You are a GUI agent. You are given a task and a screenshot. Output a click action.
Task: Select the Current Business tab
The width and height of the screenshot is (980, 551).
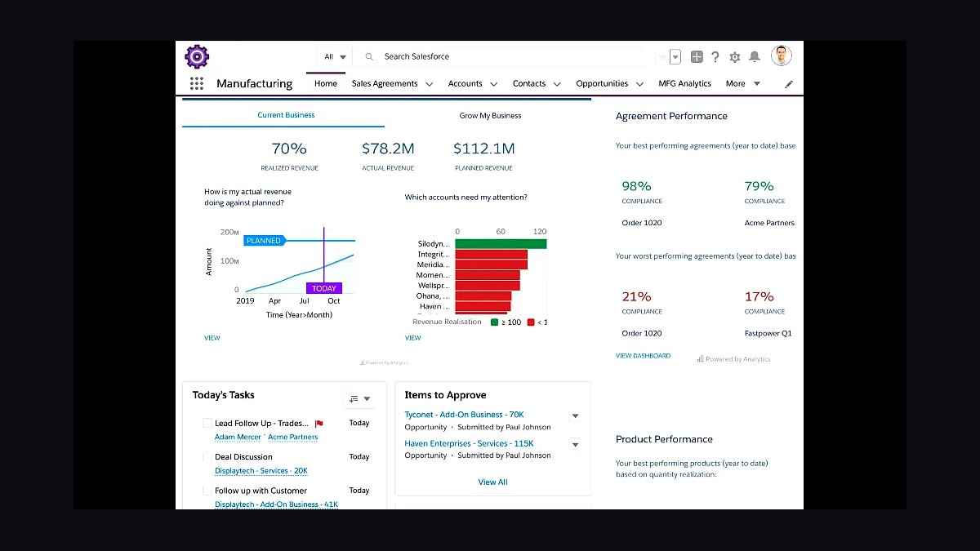[x=286, y=115]
